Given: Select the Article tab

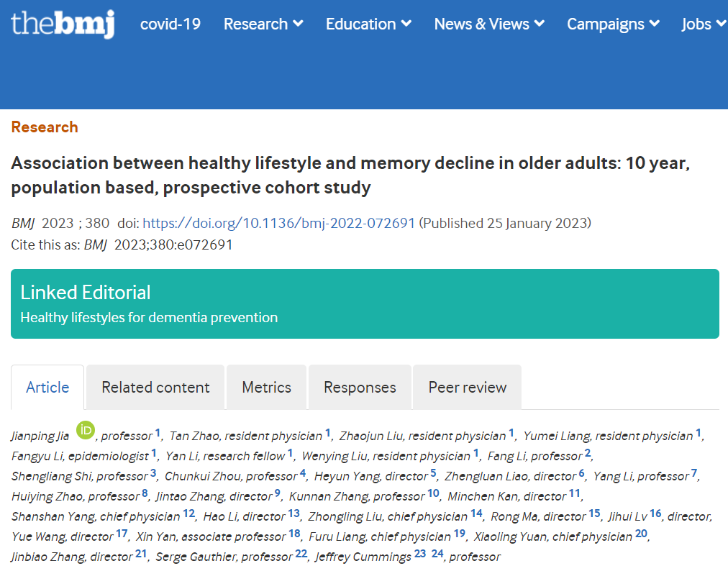Looking at the screenshot, I should [47, 388].
